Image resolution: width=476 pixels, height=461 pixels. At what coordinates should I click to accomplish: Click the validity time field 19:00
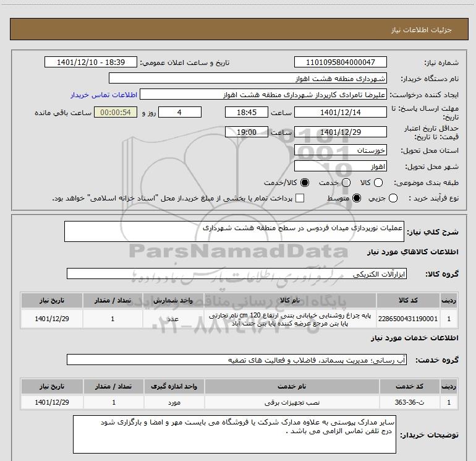(247, 132)
